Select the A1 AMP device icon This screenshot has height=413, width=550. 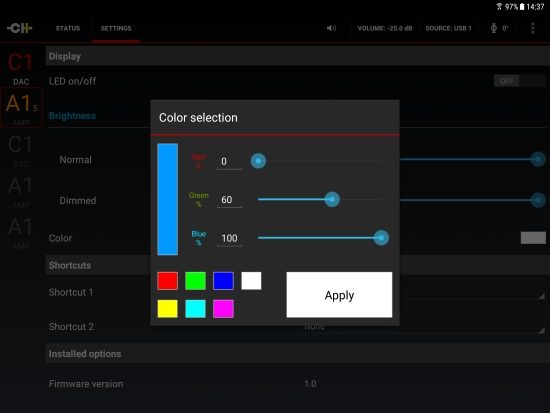click(x=21, y=107)
